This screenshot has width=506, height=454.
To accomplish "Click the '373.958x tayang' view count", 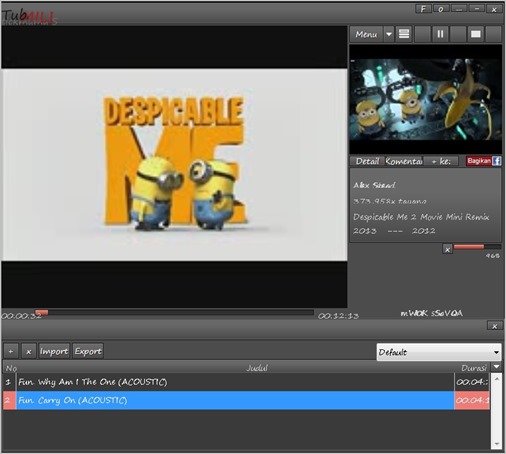I will (390, 201).
